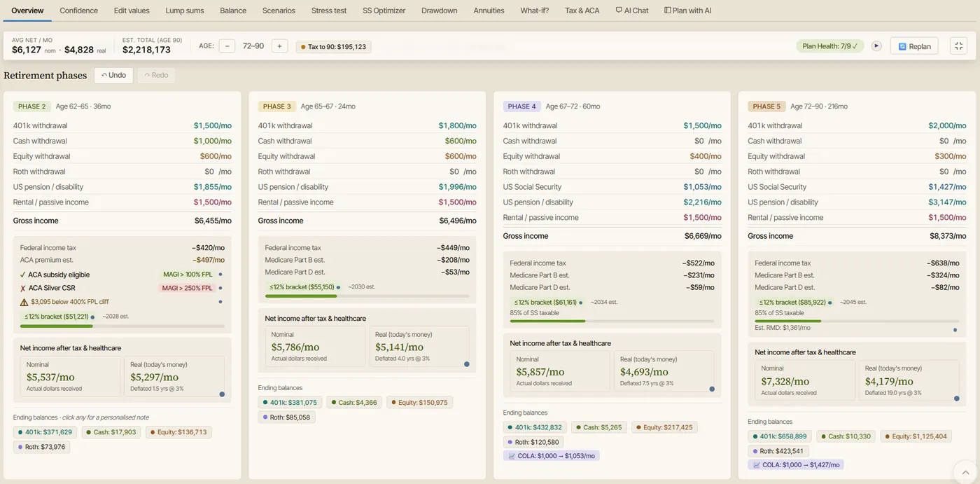This screenshot has width=980, height=484.
Task: Open the Stress test tab
Action: pyautogui.click(x=329, y=11)
